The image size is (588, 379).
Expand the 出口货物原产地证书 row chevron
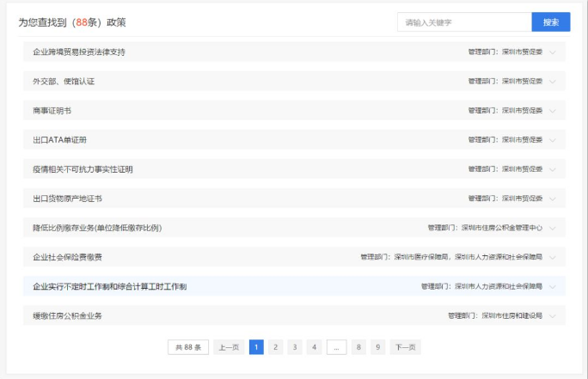(x=553, y=199)
